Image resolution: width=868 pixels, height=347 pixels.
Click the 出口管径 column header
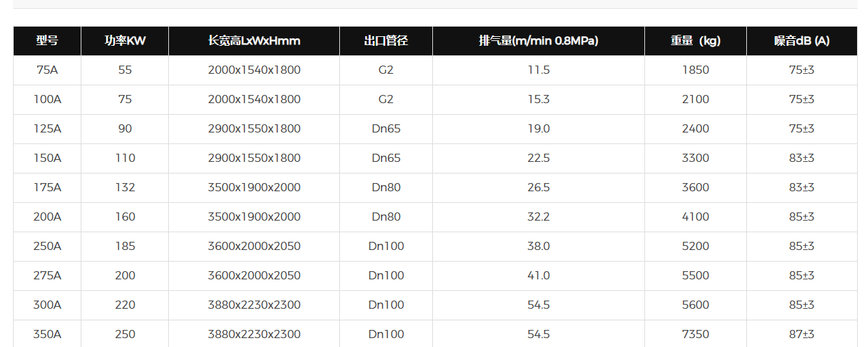386,41
